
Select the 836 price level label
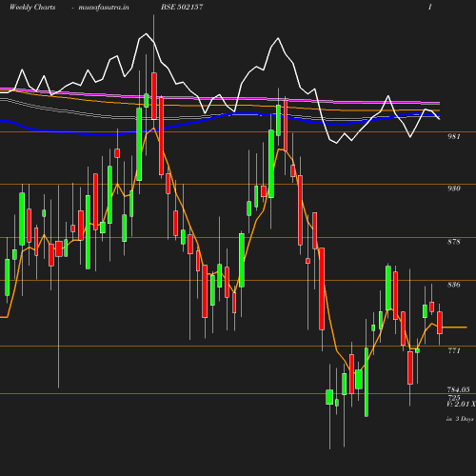(454, 285)
